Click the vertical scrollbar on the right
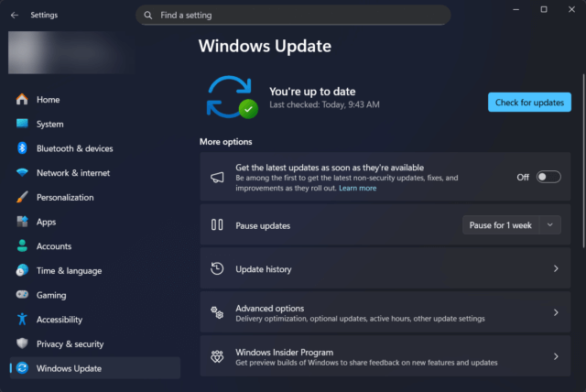The width and height of the screenshot is (586, 392). point(583,160)
